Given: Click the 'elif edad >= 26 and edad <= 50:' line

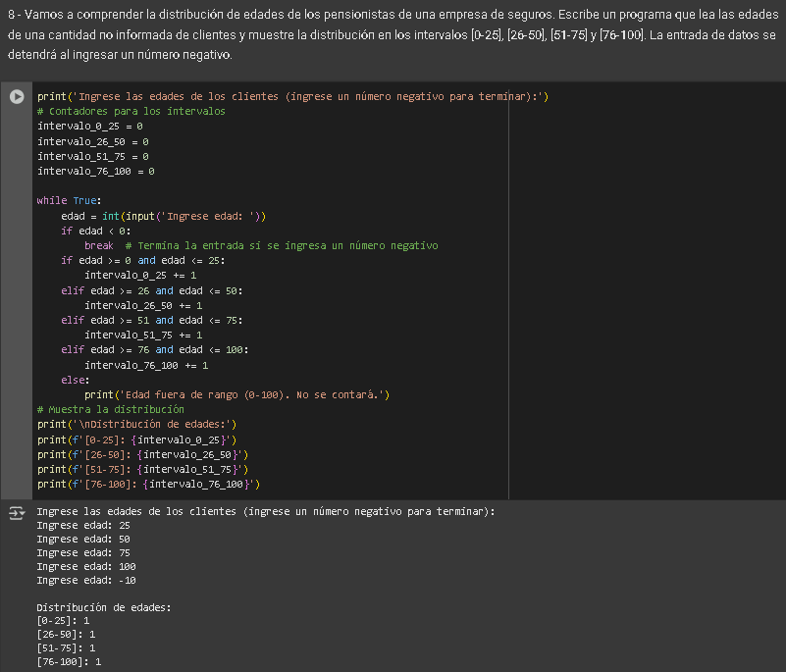Looking at the screenshot, I should tap(152, 290).
